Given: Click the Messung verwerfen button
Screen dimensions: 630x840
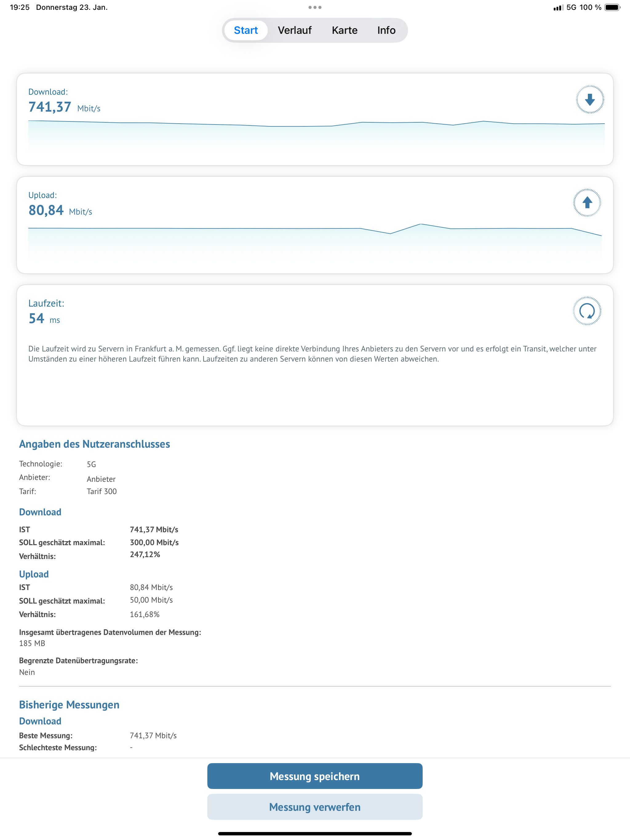Looking at the screenshot, I should click(315, 806).
